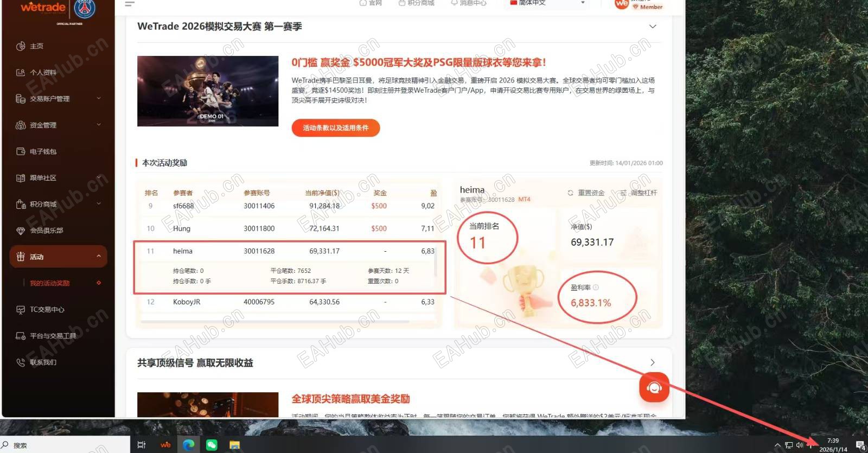Select the heima row in the leaderboard
The image size is (868, 453).
290,251
